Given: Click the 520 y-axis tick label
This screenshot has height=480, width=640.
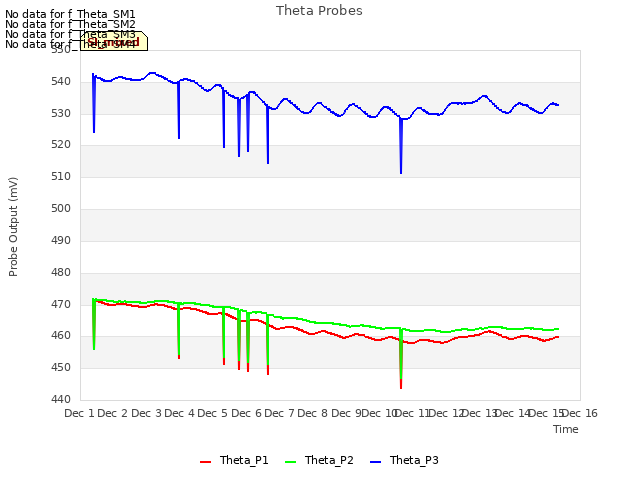Looking at the screenshot, I should click(61, 144).
